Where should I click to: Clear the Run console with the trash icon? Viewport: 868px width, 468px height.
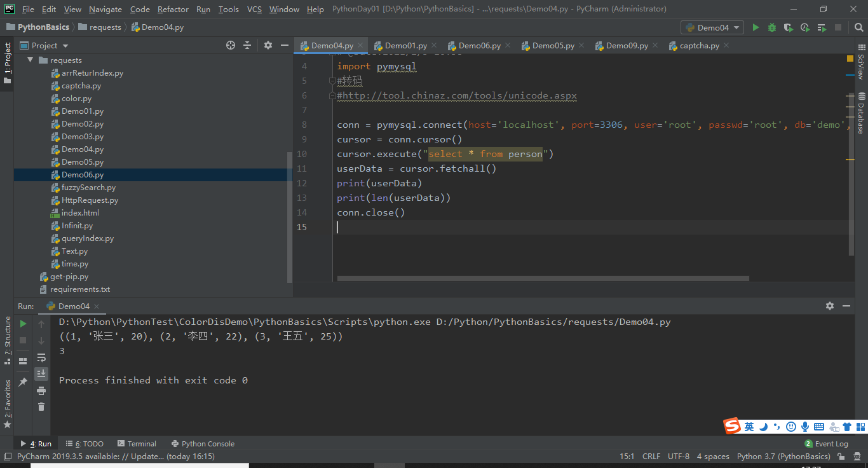[41, 407]
